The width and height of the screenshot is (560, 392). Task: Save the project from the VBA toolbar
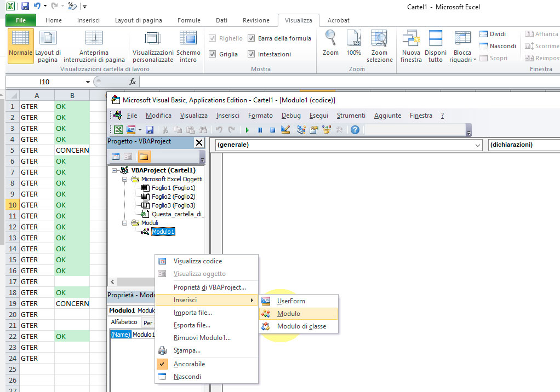150,130
